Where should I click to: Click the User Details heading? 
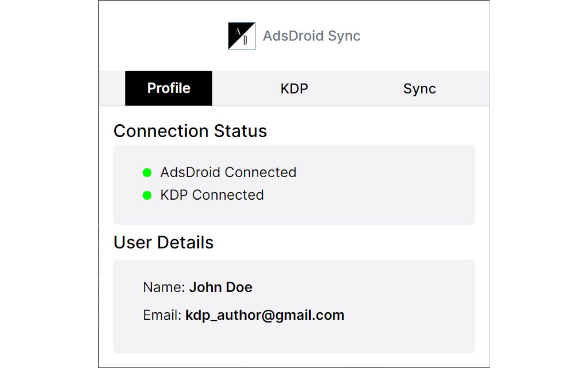coord(164,242)
